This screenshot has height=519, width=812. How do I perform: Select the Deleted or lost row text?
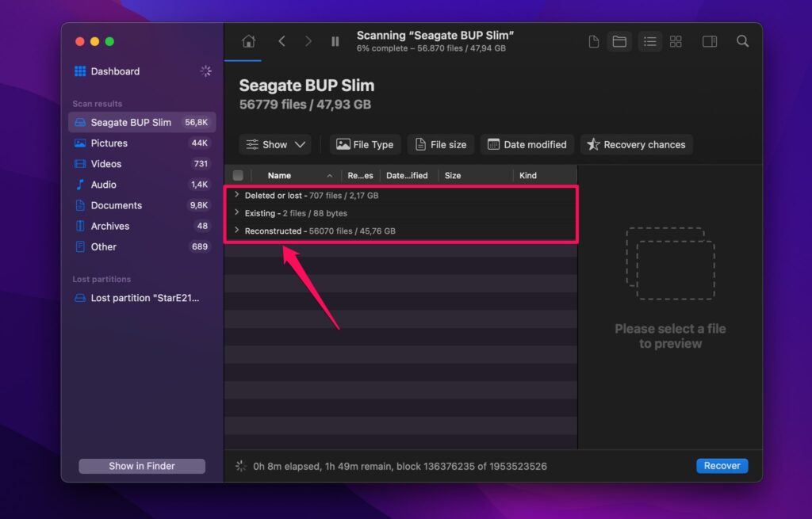tap(311, 196)
